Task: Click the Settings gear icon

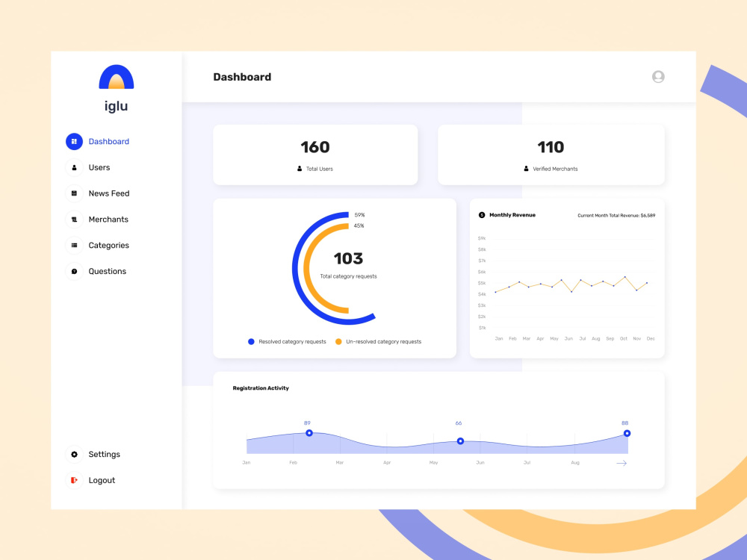Action: coord(74,454)
